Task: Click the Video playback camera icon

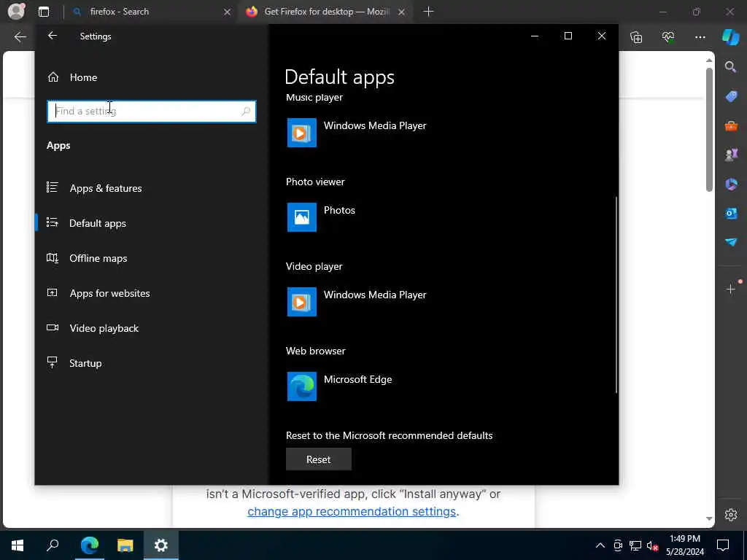Action: point(53,327)
